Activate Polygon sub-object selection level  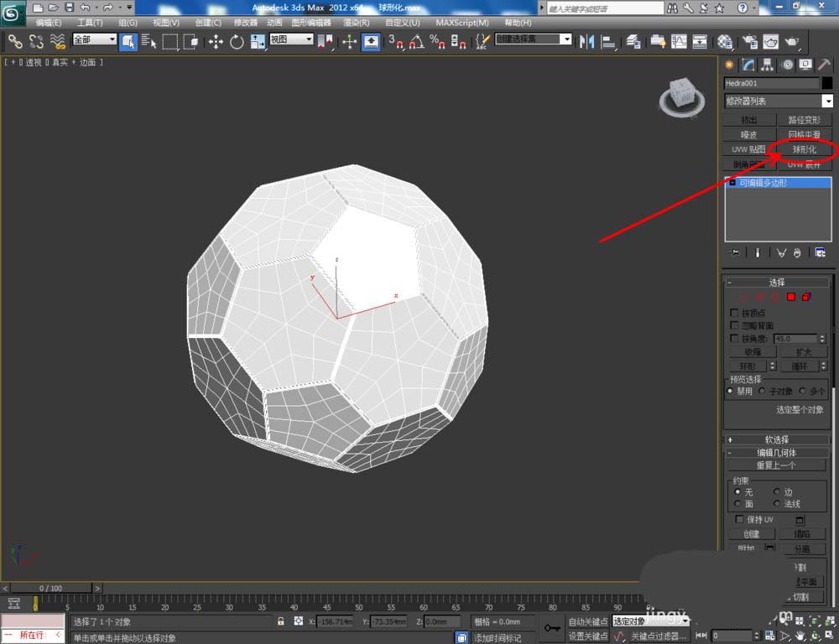[x=790, y=297]
